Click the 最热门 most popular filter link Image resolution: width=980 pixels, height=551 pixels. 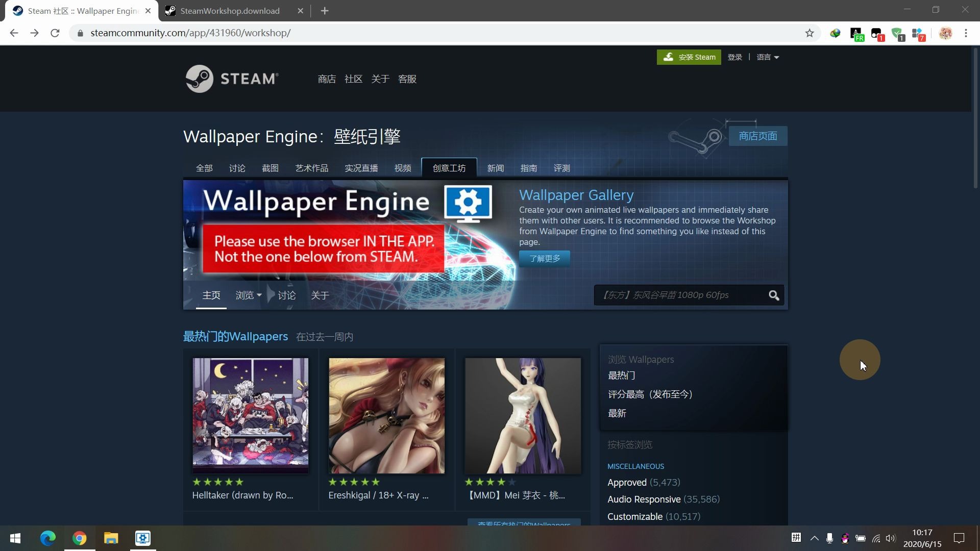pyautogui.click(x=620, y=375)
